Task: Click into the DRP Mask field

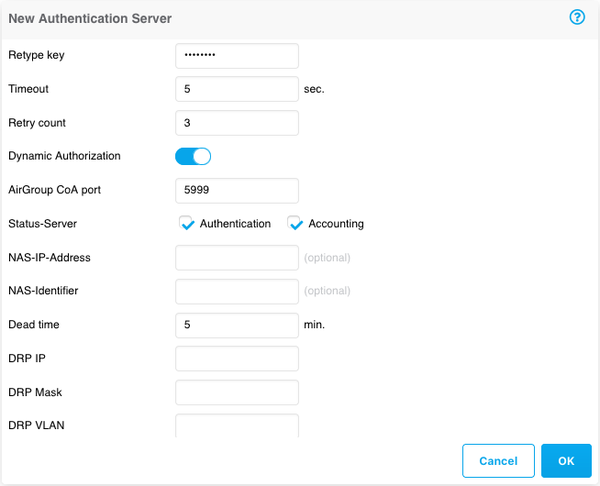Action: tap(237, 393)
